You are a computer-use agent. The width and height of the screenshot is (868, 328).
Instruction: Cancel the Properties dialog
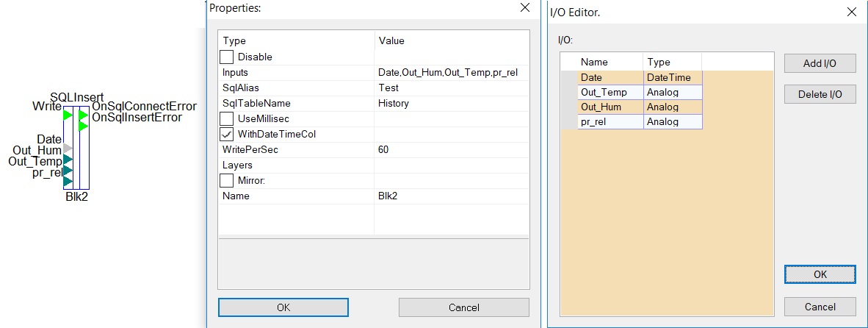point(464,307)
